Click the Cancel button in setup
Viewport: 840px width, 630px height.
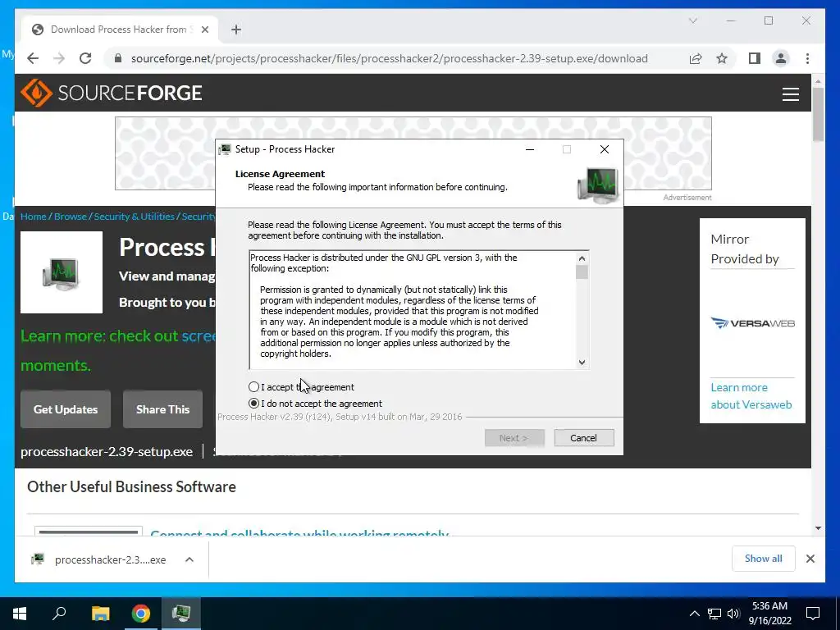click(583, 438)
